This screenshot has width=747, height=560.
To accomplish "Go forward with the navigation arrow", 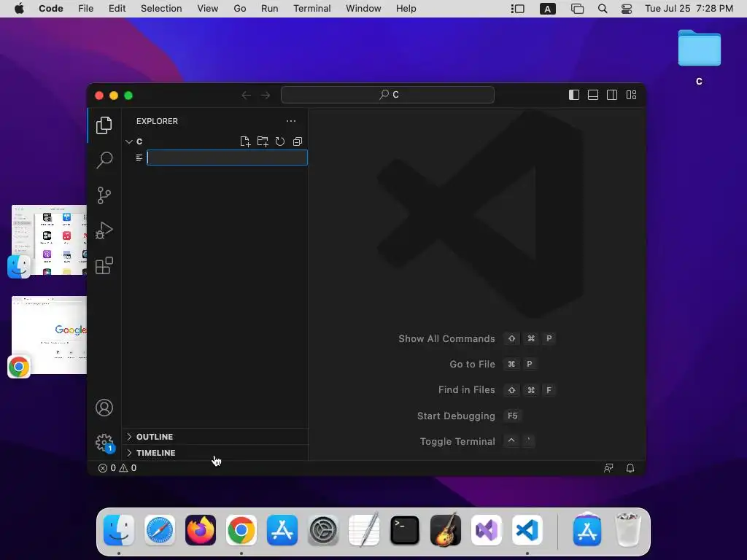I will click(266, 96).
